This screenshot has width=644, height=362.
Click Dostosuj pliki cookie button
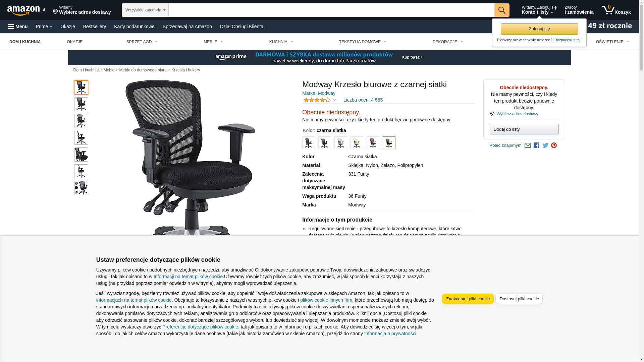[x=519, y=299]
